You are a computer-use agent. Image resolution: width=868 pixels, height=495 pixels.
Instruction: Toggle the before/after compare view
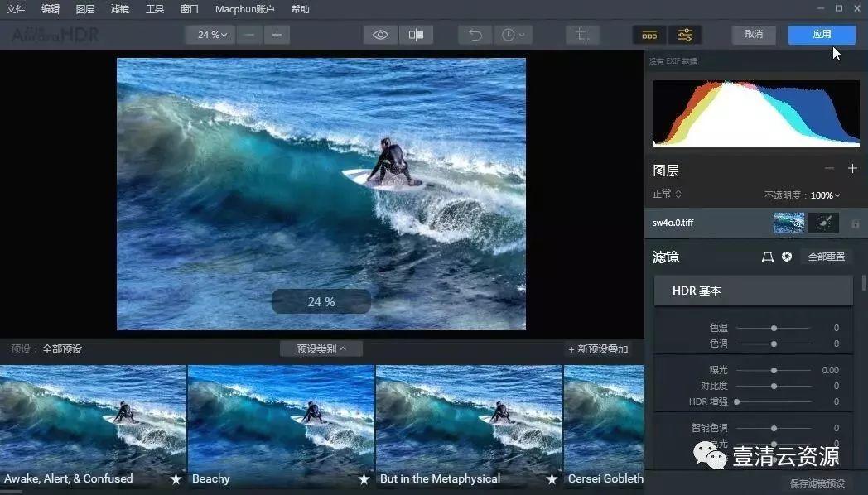coord(416,35)
